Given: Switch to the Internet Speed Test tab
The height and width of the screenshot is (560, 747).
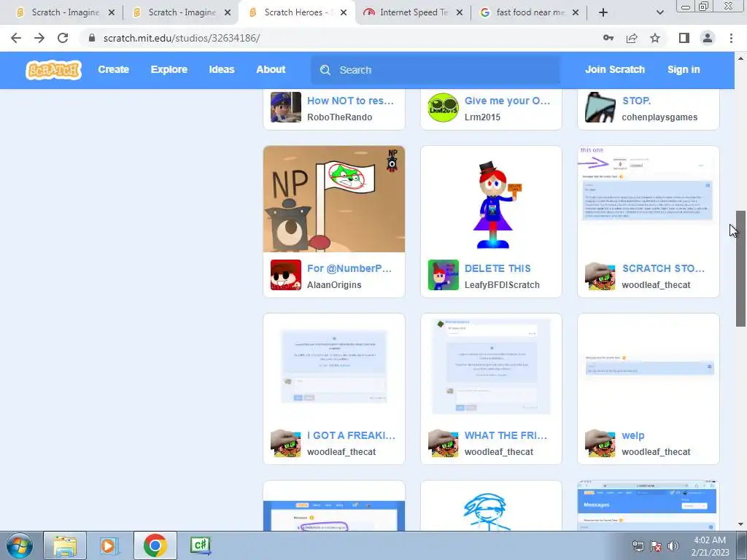Looking at the screenshot, I should [x=413, y=12].
